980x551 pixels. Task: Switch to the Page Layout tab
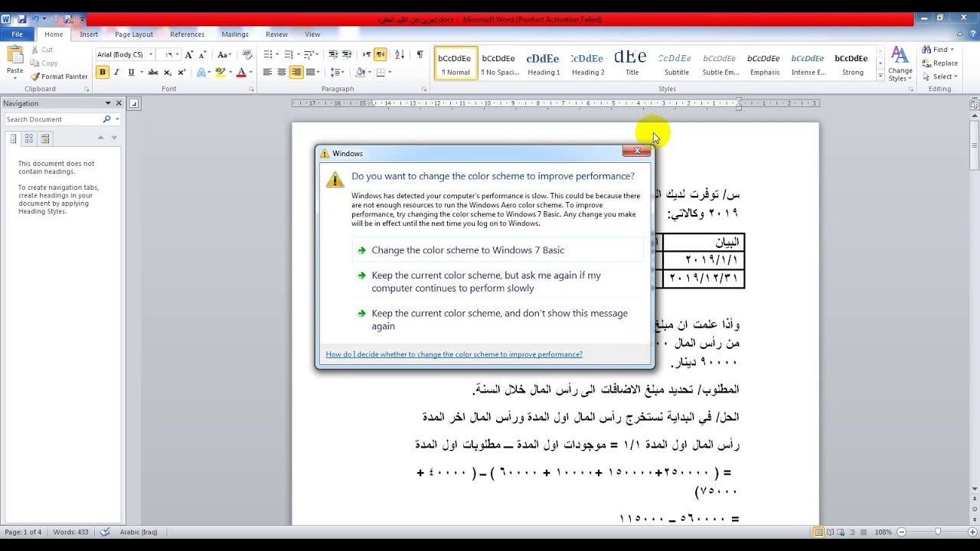(134, 34)
